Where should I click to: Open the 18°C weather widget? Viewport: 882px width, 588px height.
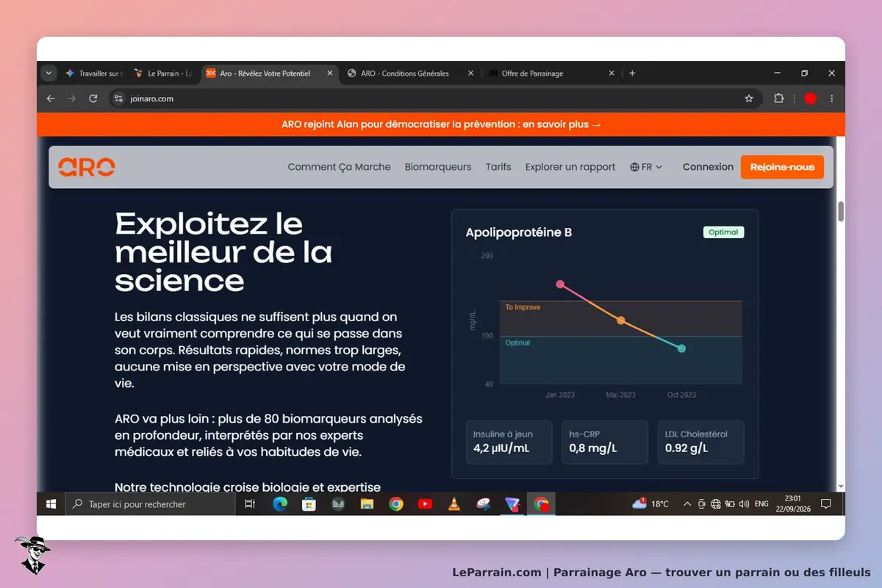tap(650, 504)
